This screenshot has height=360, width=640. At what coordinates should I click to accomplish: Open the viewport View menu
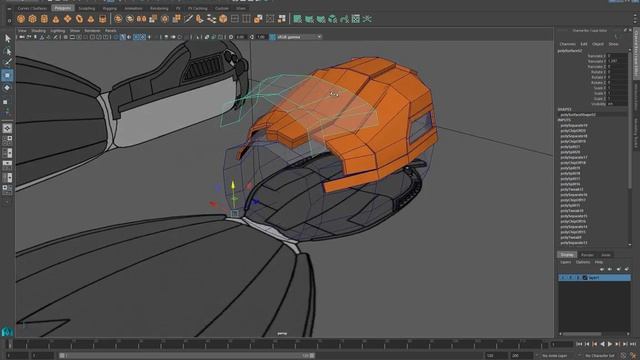pos(22,31)
